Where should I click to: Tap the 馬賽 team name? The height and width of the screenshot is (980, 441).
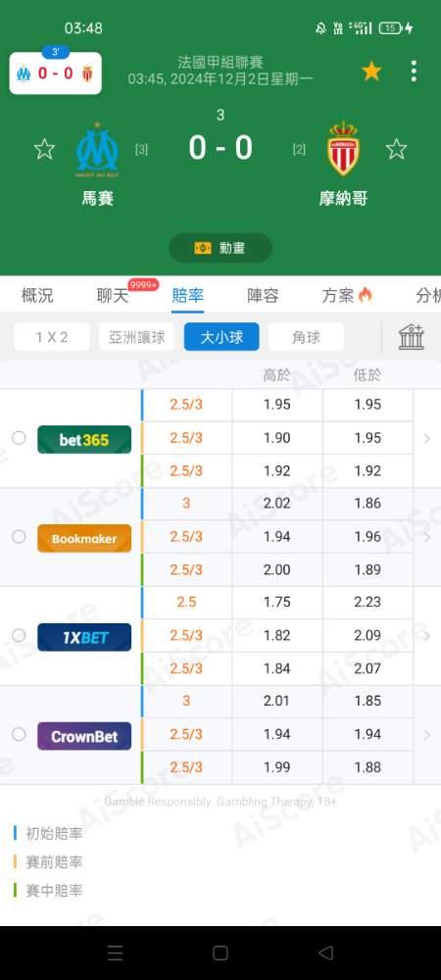point(97,199)
